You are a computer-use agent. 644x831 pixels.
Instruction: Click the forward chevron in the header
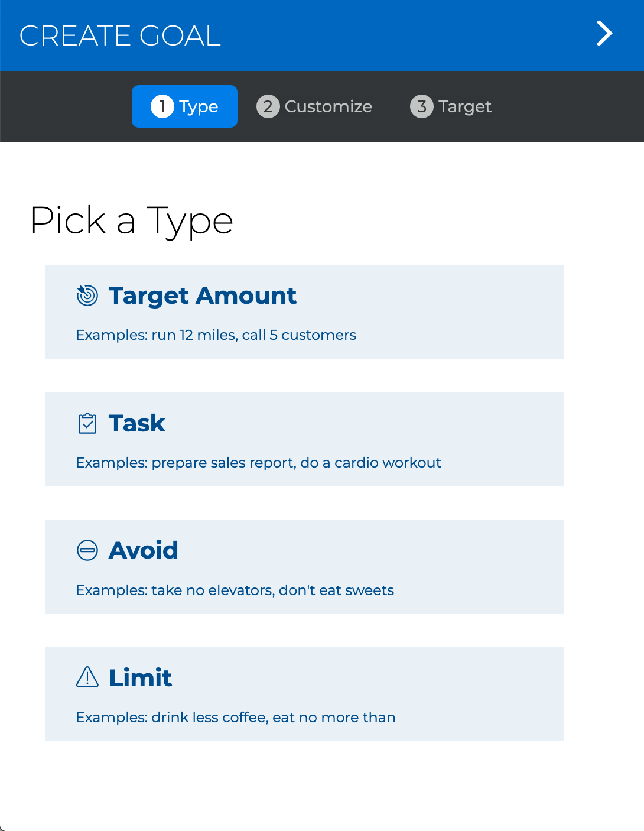click(604, 34)
